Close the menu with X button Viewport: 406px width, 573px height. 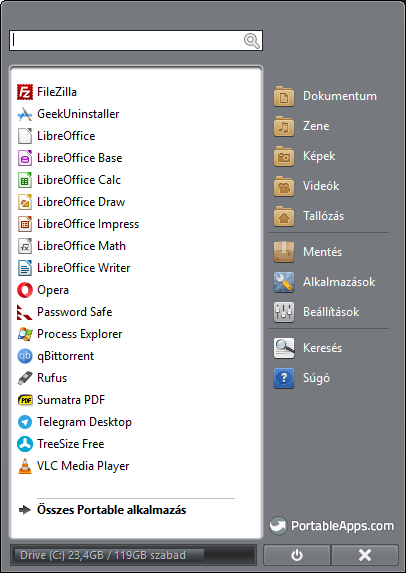[365, 555]
